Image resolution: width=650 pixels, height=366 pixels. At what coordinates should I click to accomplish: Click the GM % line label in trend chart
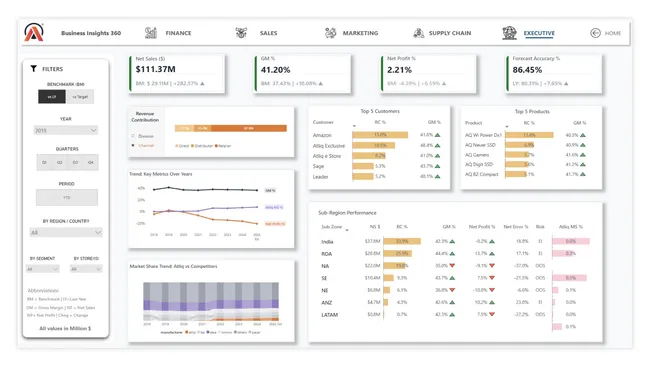click(x=270, y=191)
